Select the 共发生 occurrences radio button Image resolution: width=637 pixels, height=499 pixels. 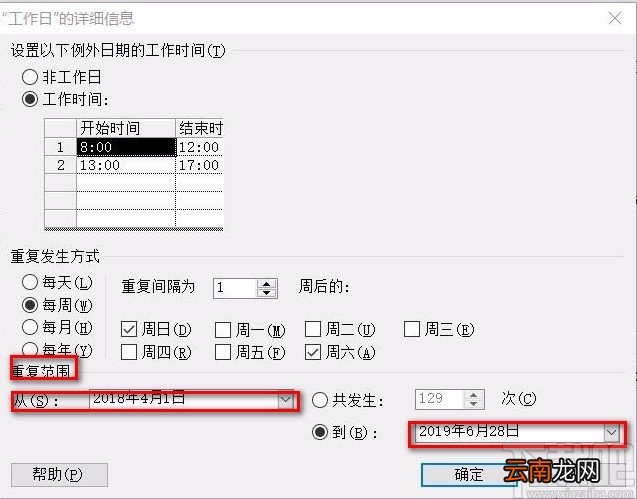[x=320, y=400]
